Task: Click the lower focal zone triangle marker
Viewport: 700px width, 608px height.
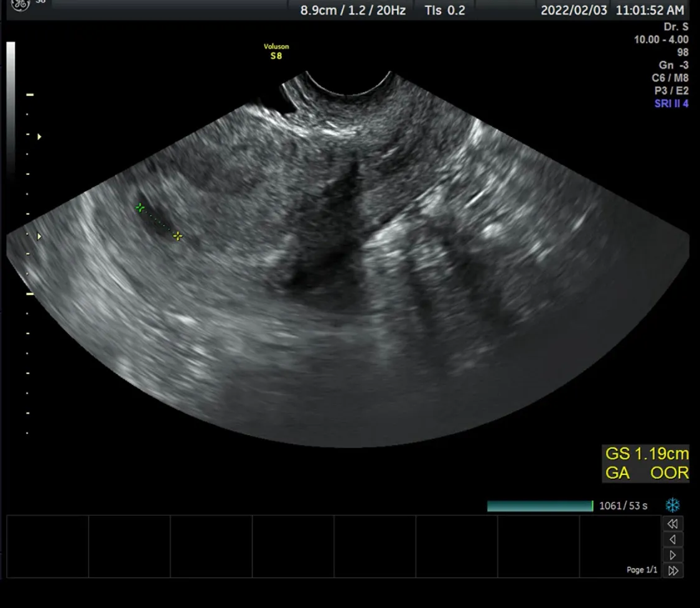Action: (39, 236)
